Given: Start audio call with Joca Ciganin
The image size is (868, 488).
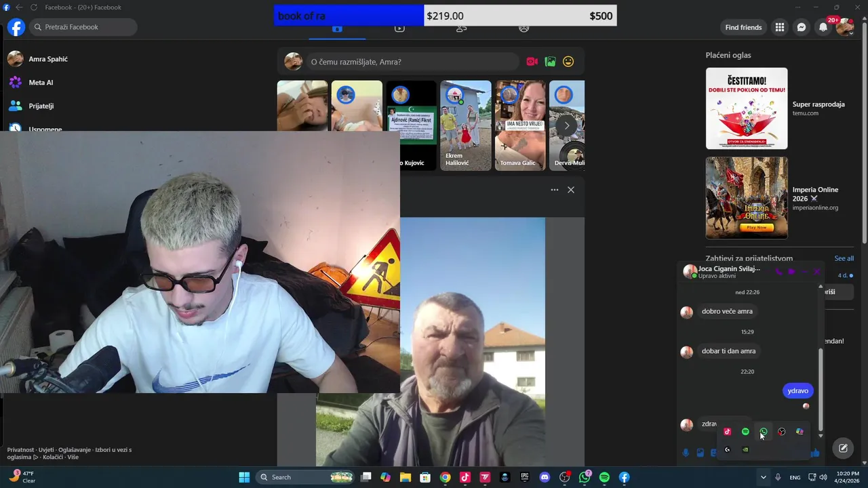Looking at the screenshot, I should point(778,272).
